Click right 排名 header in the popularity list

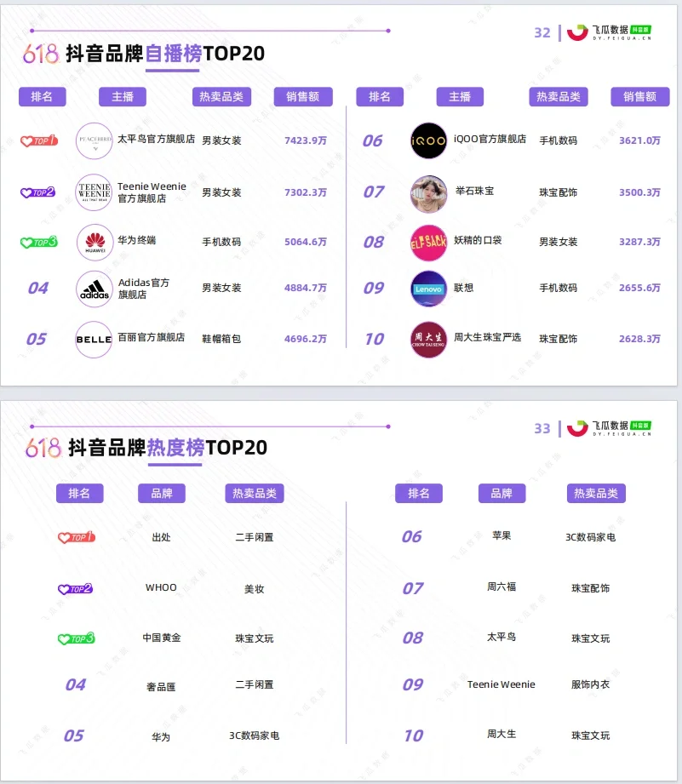(419, 494)
